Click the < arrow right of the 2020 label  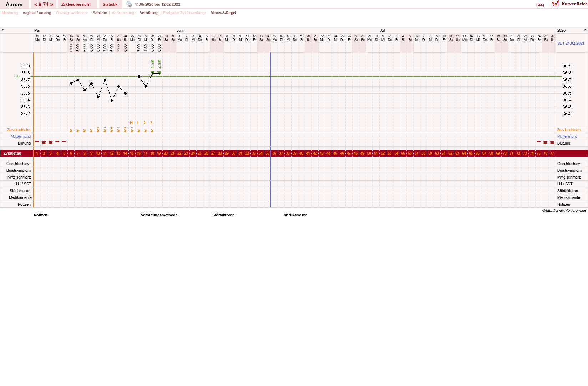(x=585, y=30)
